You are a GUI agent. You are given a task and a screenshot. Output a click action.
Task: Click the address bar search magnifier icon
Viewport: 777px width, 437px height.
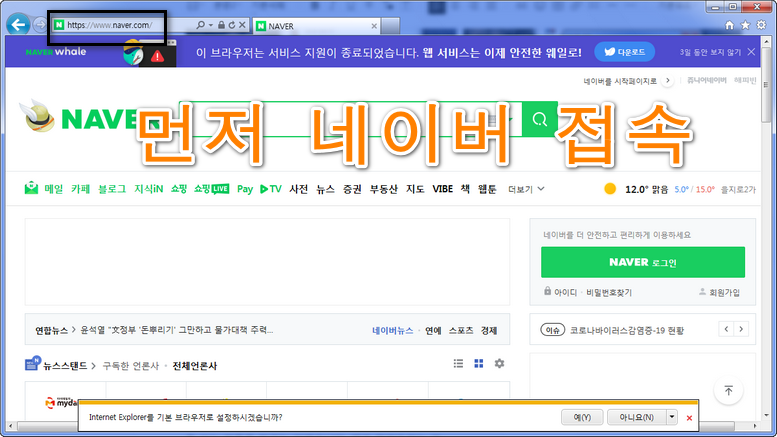coord(200,25)
